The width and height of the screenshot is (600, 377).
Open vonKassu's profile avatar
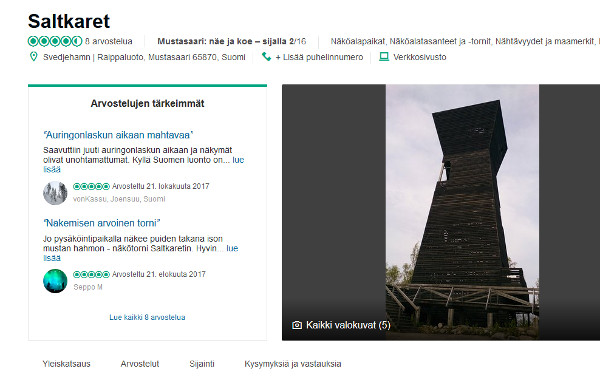click(x=55, y=193)
